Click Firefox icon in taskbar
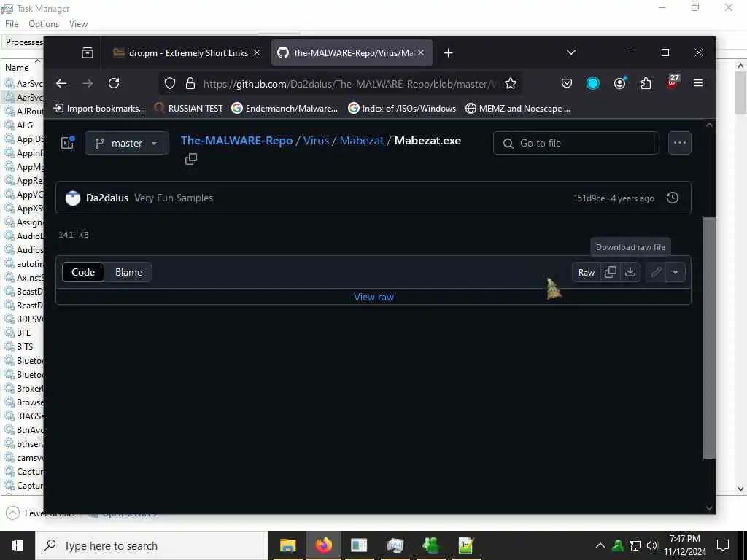Viewport: 747px width, 560px height. coord(323,545)
